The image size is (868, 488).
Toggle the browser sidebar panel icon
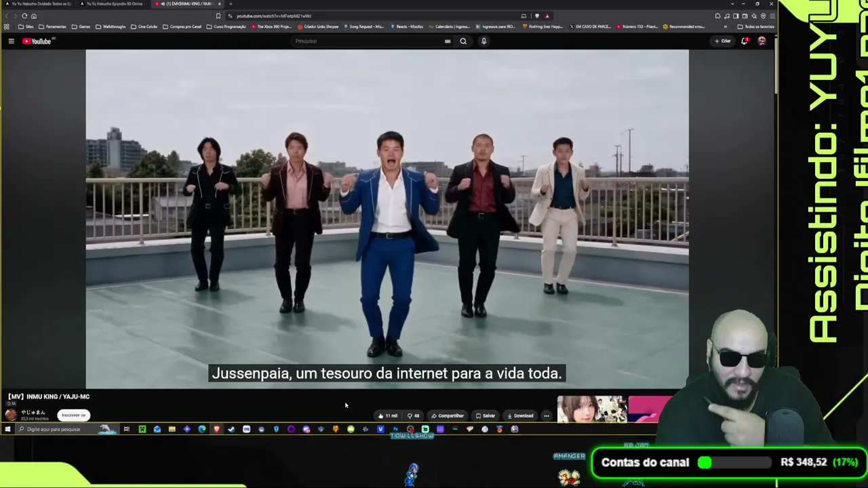point(736,16)
